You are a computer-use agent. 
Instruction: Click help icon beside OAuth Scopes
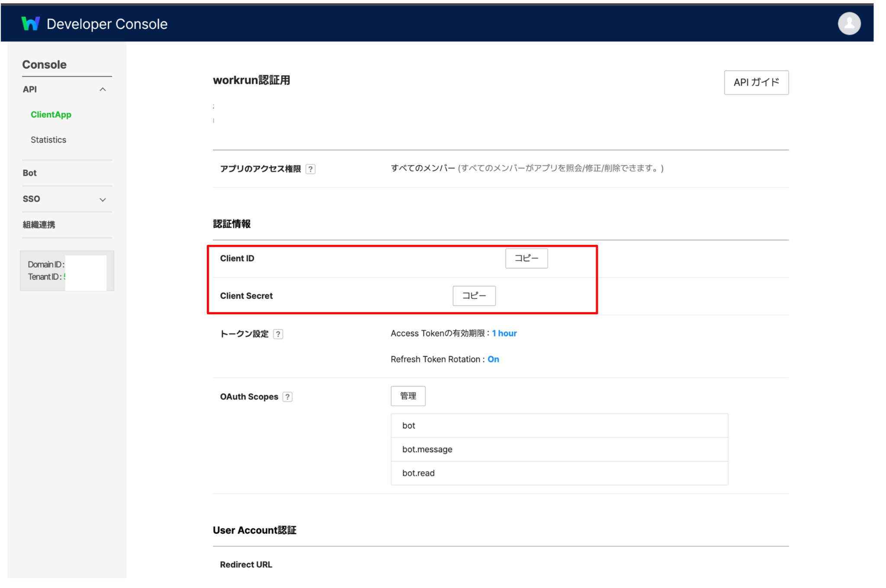click(x=287, y=397)
